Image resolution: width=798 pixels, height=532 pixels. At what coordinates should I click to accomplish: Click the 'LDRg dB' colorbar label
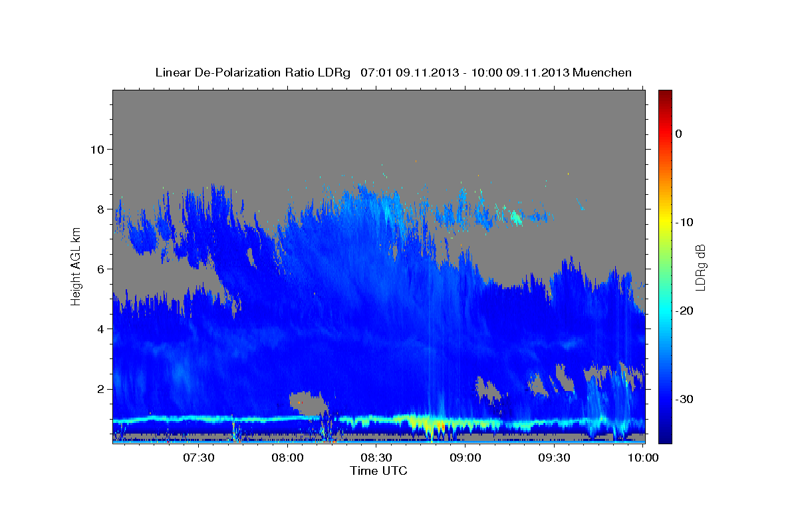700,267
